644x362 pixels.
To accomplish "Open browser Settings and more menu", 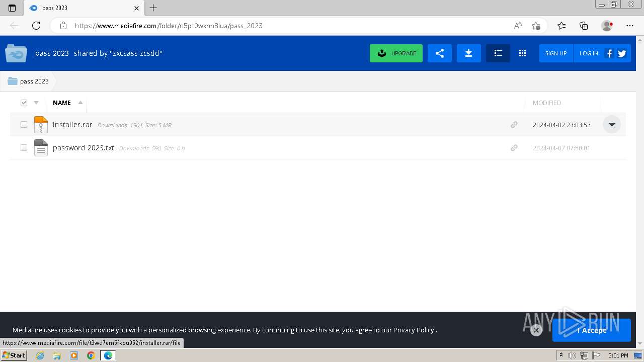I will (630, 26).
